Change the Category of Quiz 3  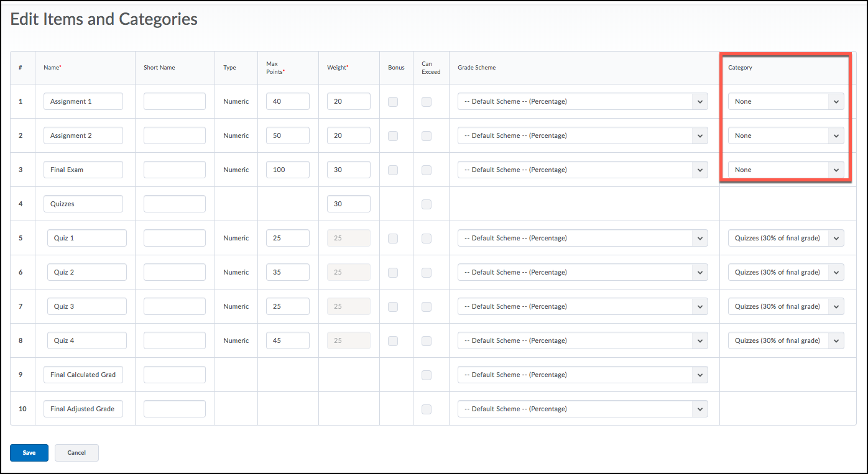click(786, 306)
